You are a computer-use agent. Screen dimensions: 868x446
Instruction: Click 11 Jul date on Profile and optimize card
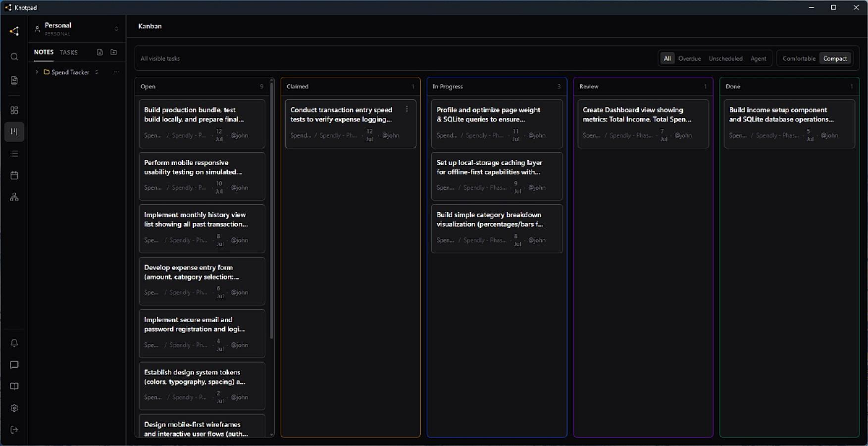(x=515, y=135)
